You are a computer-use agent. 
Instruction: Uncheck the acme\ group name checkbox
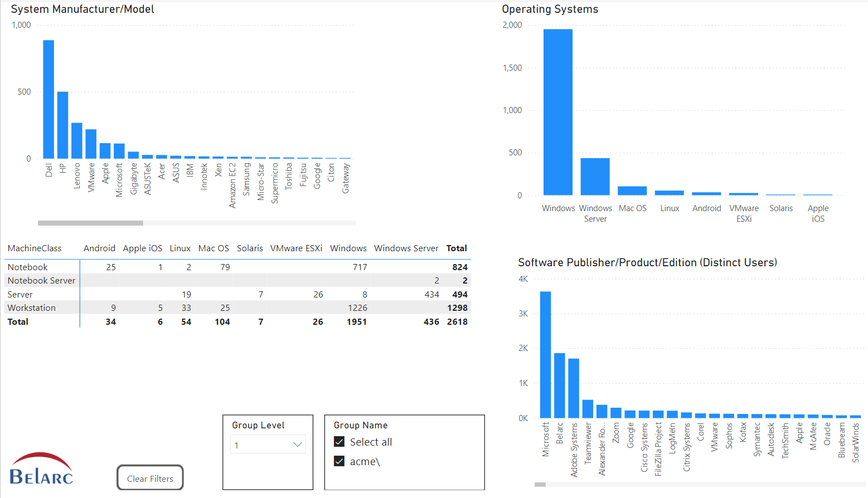coord(339,461)
